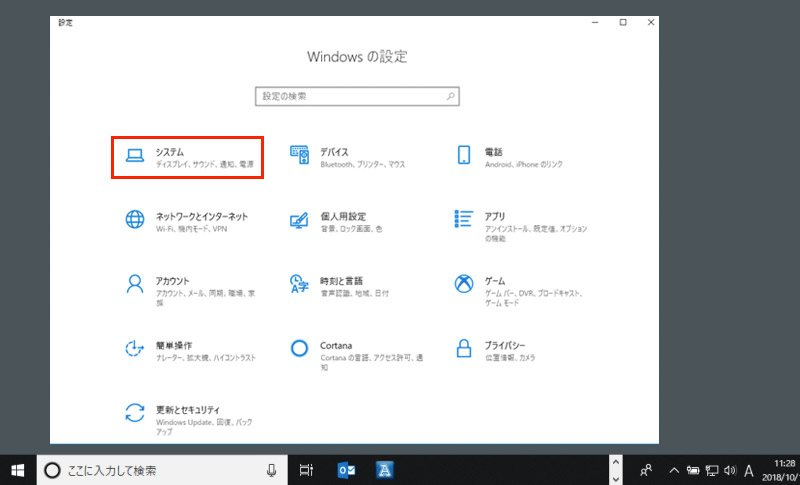Click the taskbar toolbar up arrow

point(615,462)
